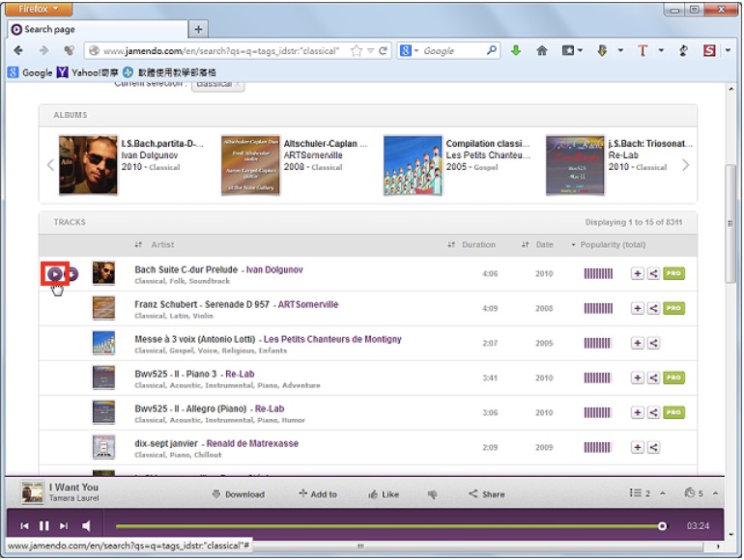Open Les Petits Chanteurs de Montigny artist
744x560 pixels.
click(x=332, y=339)
